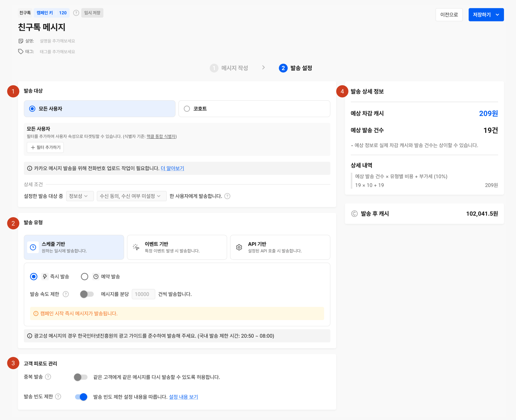This screenshot has height=420, width=516.
Task: Go to step 1 메시지 작성
Action: point(229,68)
